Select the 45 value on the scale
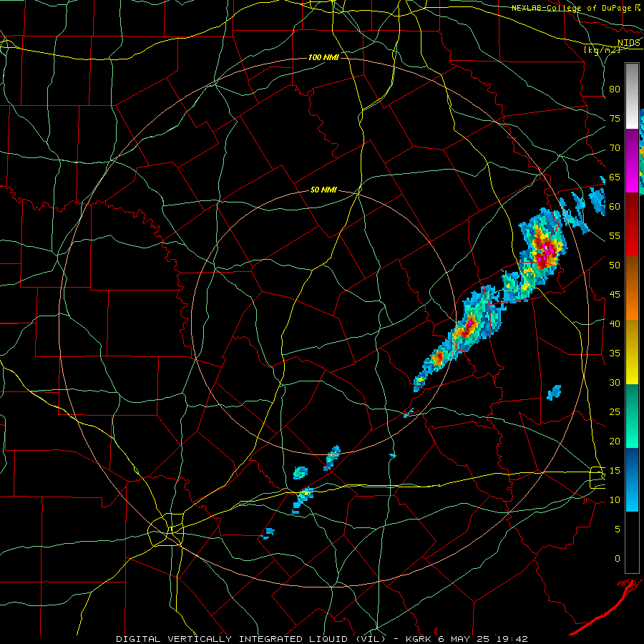 coord(615,295)
